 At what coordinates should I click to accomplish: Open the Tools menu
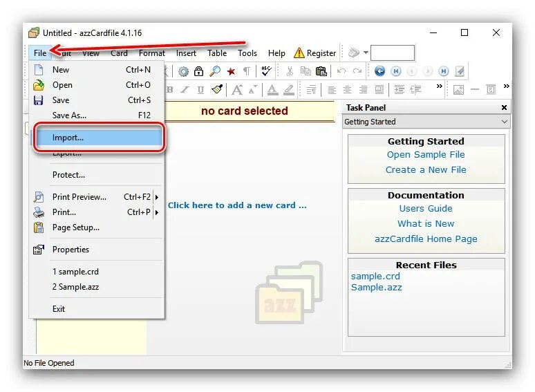click(247, 53)
